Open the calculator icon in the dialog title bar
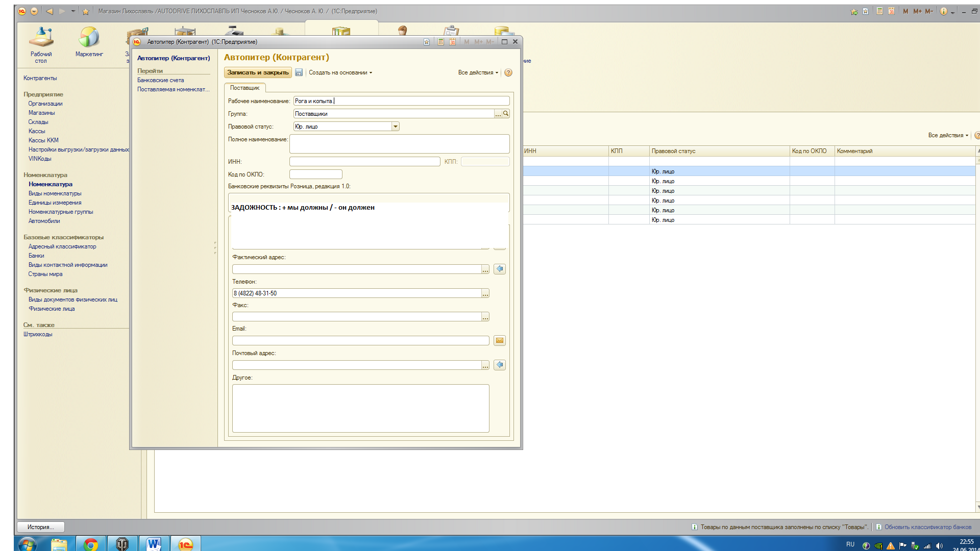980x551 pixels. point(440,42)
